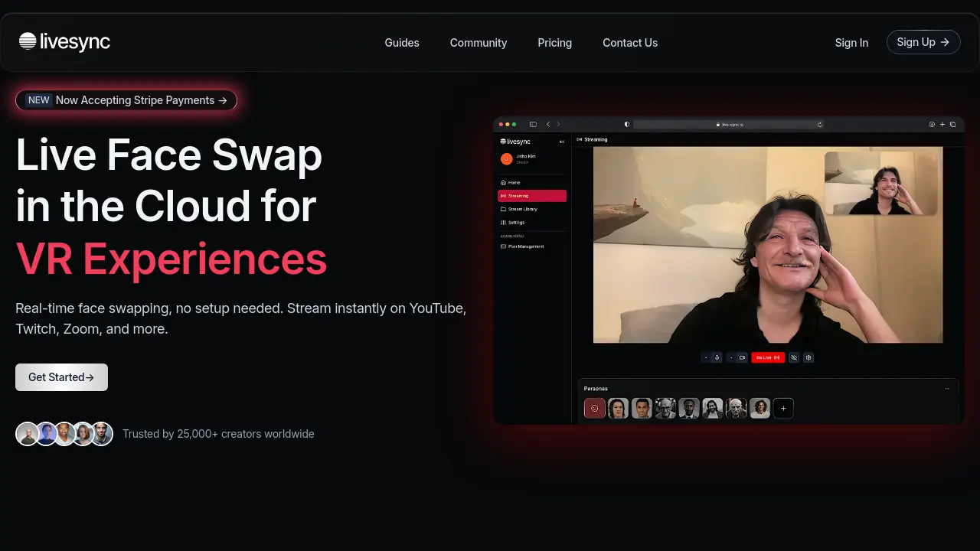
Task: Click the privacy shield icon in demo browser
Action: click(x=627, y=124)
